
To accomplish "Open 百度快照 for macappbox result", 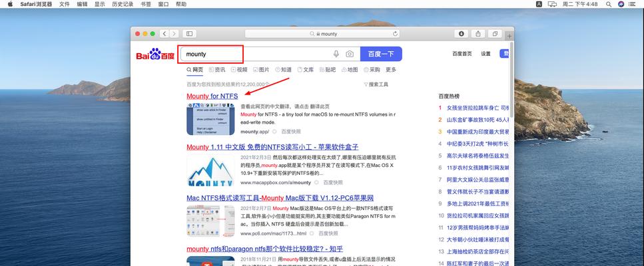I will point(333,182).
